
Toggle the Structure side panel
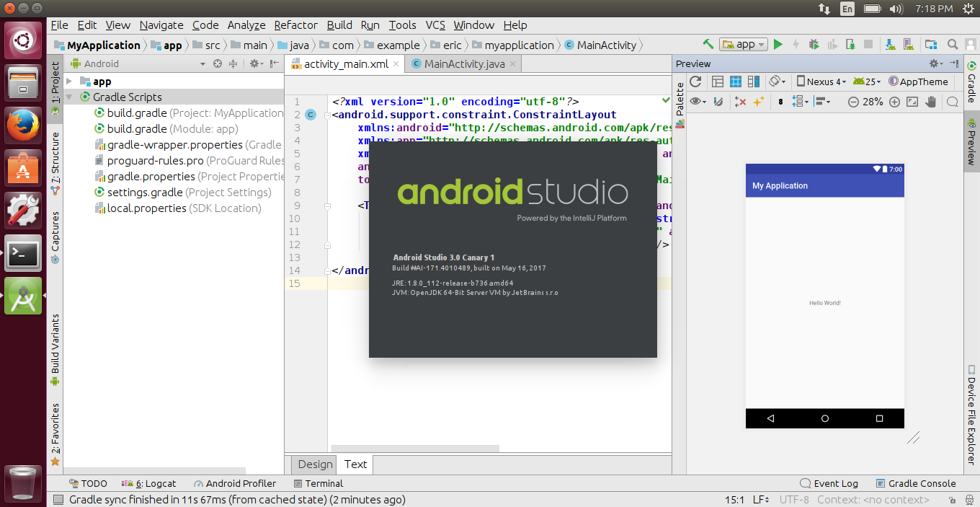click(55, 164)
